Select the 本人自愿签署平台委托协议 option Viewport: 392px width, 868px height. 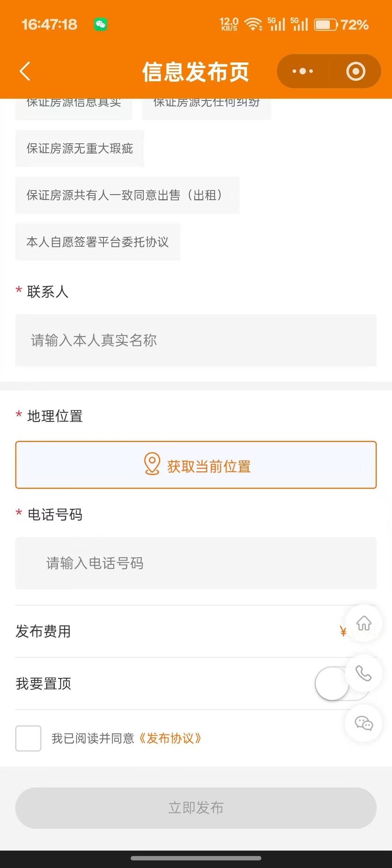(97, 242)
